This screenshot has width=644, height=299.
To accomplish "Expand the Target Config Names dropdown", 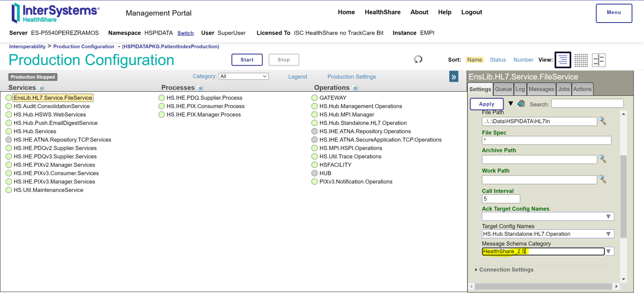I will click(x=608, y=234).
